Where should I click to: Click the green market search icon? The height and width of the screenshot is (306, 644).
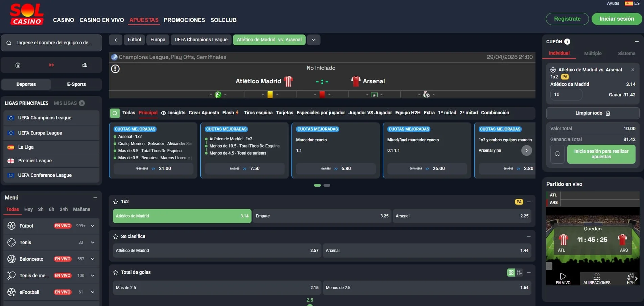pyautogui.click(x=115, y=113)
